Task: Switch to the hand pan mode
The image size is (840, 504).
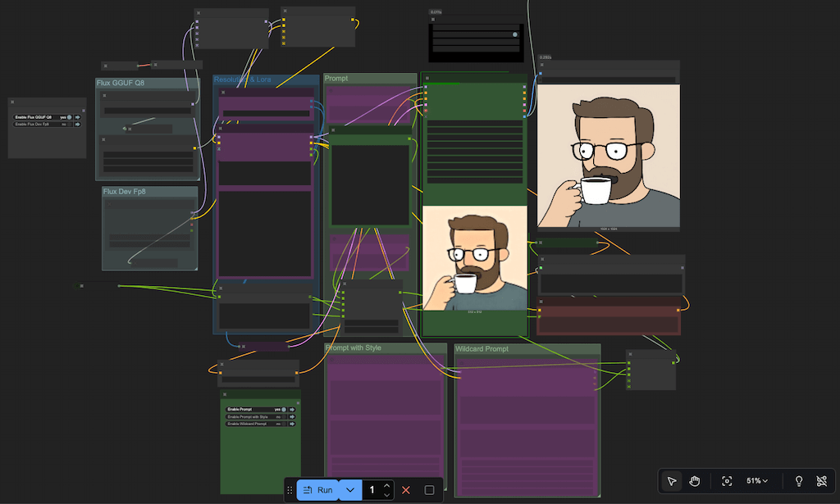Action: coord(694,481)
